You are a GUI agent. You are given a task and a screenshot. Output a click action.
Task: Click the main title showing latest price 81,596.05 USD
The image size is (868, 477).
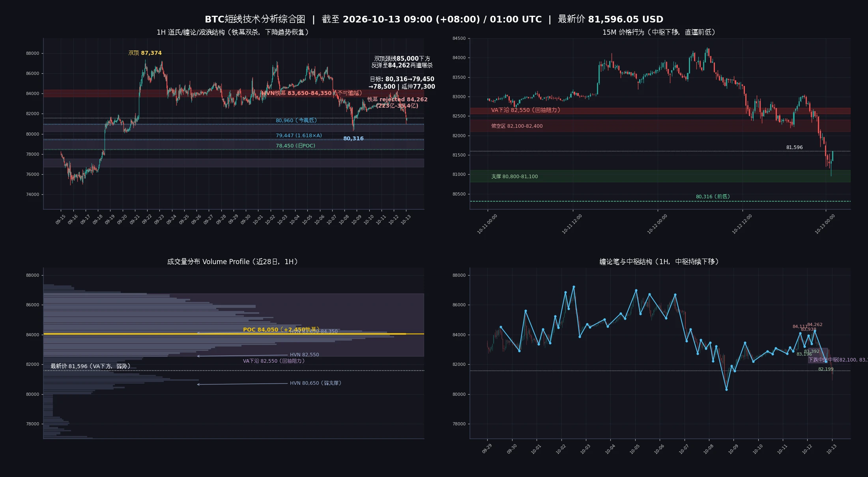[434, 19]
